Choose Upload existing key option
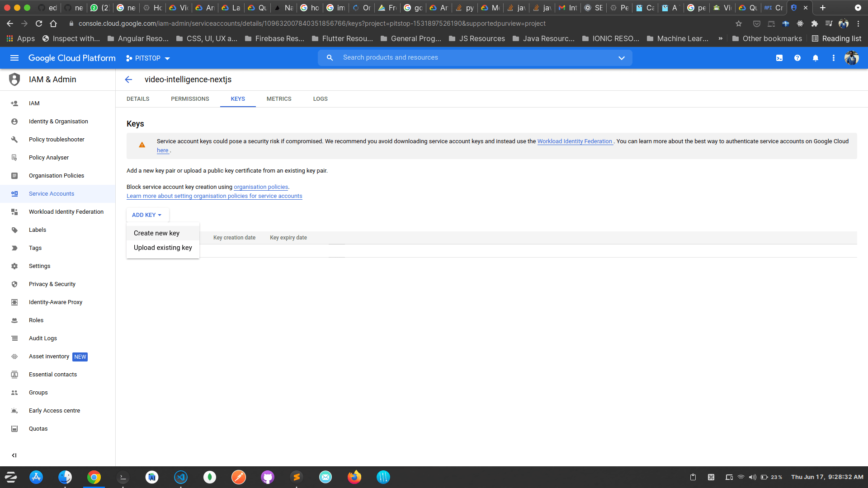 click(x=163, y=248)
